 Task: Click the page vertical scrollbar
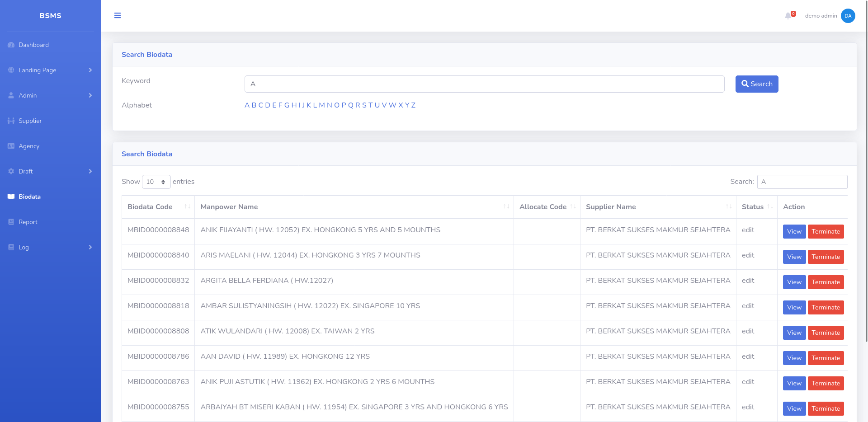tap(866, 171)
